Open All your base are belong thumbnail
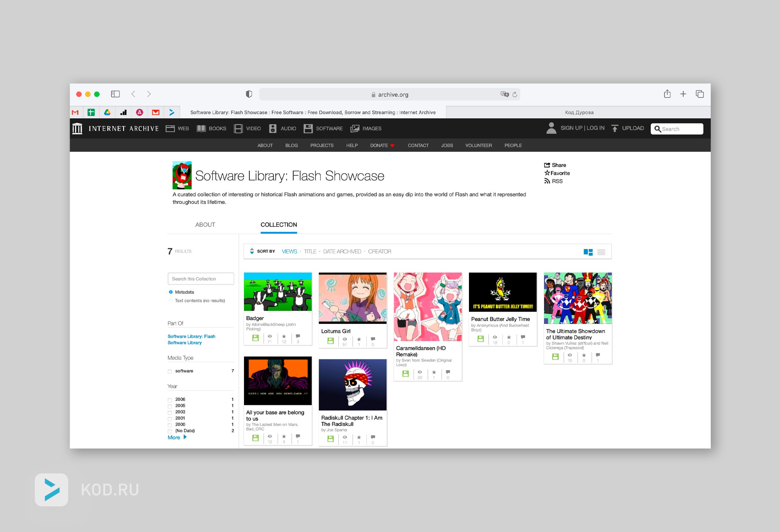The width and height of the screenshot is (780, 532). pyautogui.click(x=278, y=381)
